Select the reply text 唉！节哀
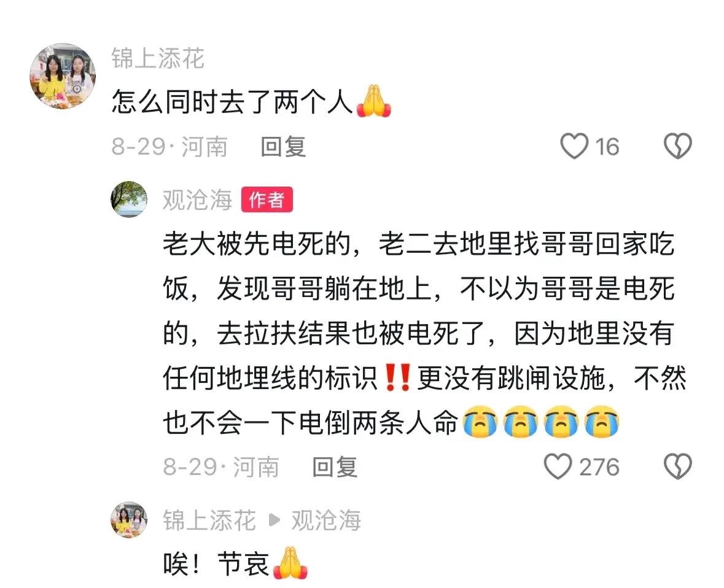Viewport: 724px width, 588px height. coord(216,563)
